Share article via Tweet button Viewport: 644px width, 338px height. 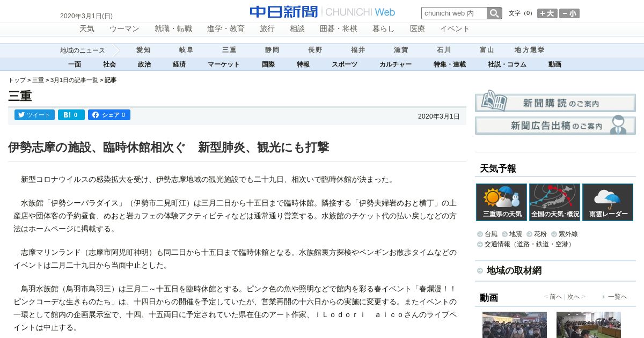click(34, 115)
